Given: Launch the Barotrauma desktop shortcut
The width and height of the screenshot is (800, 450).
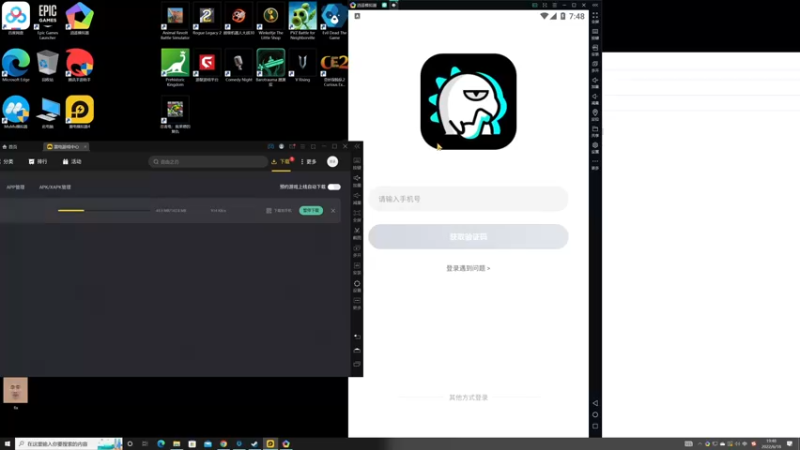Looking at the screenshot, I should [270, 67].
